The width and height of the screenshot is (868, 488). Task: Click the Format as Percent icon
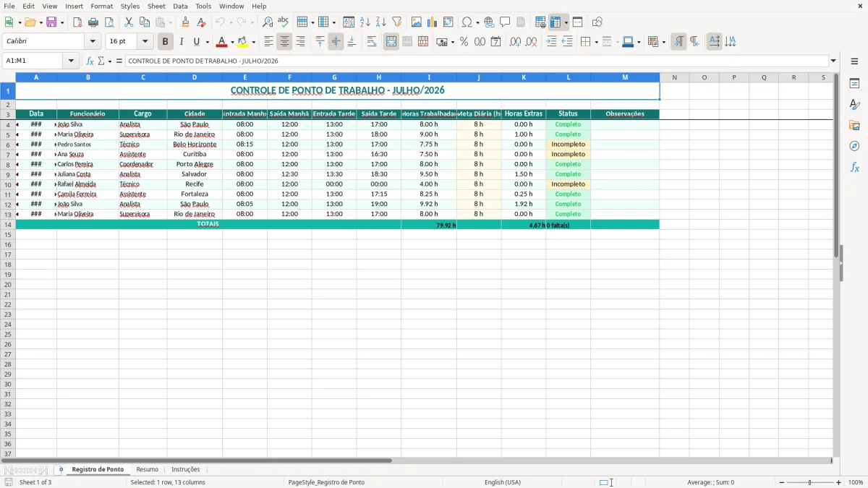464,42
